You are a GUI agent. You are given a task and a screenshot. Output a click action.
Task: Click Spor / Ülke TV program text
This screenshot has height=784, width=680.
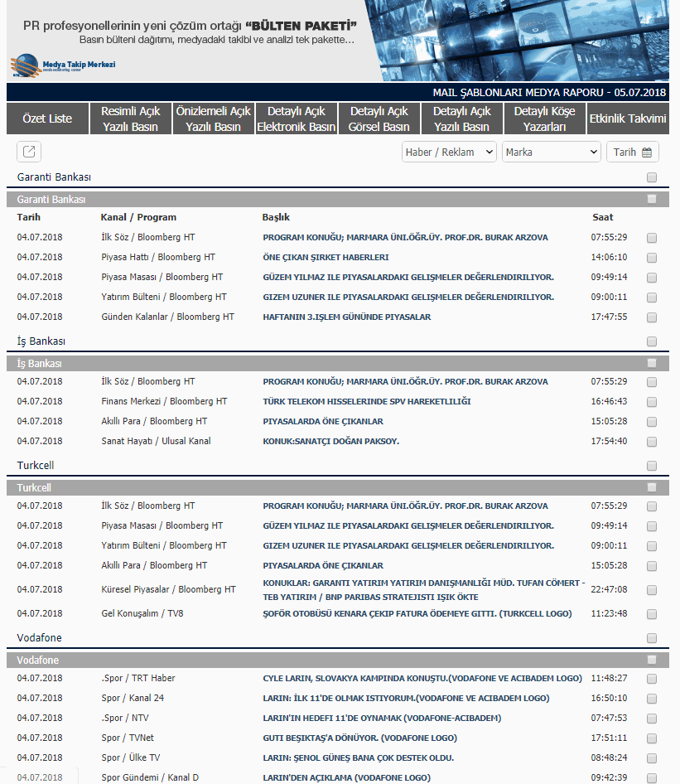click(x=130, y=758)
